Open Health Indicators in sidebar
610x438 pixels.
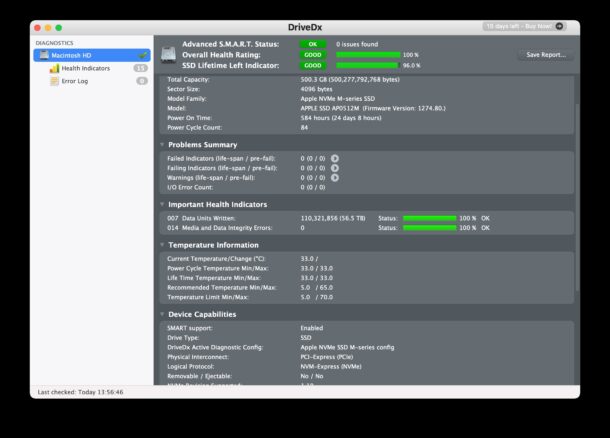[x=86, y=68]
